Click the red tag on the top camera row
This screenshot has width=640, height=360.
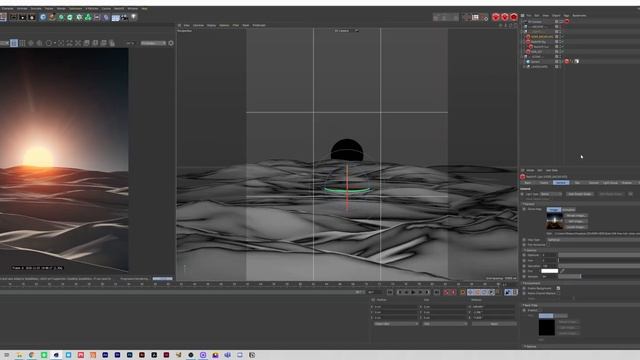click(x=567, y=21)
